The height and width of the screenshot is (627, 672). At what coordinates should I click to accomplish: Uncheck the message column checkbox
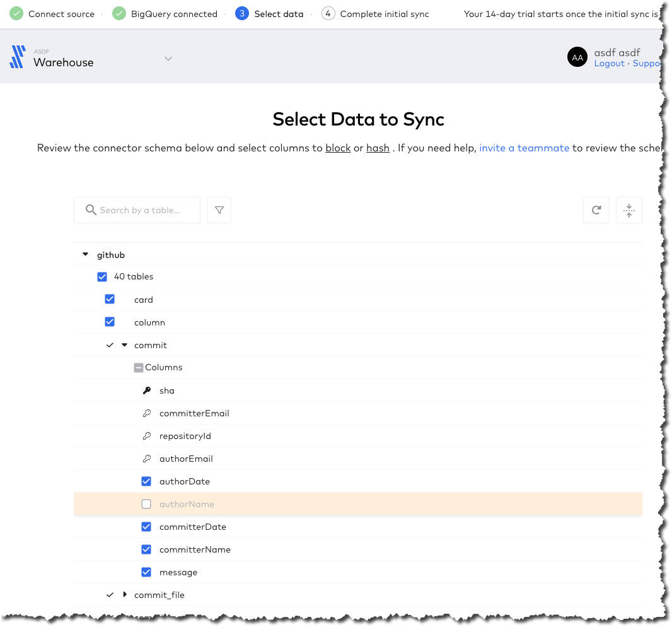[146, 572]
